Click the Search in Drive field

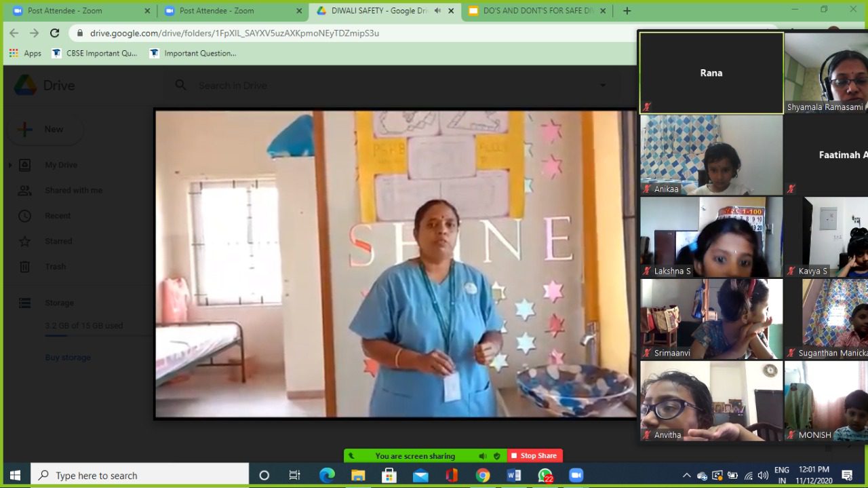coord(393,86)
